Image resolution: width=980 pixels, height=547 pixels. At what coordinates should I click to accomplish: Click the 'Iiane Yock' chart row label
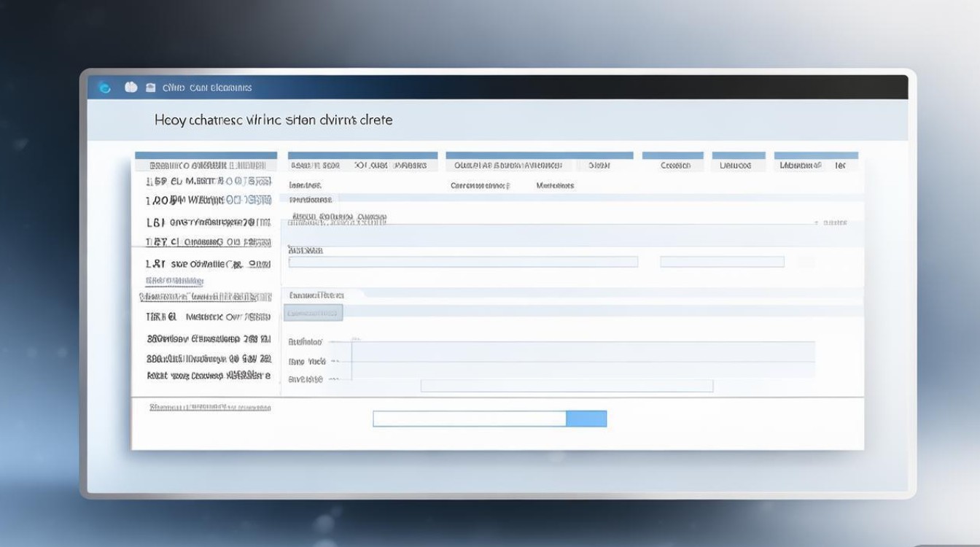point(307,361)
